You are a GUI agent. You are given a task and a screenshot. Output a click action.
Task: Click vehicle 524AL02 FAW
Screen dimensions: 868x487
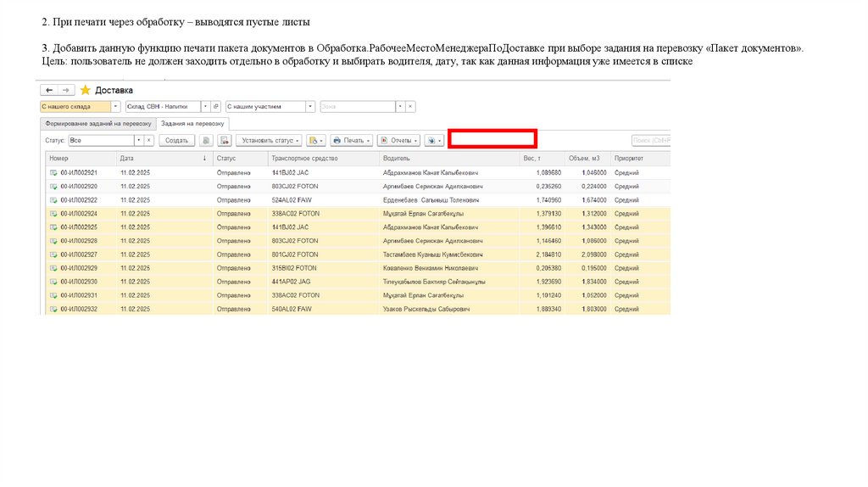pyautogui.click(x=292, y=200)
